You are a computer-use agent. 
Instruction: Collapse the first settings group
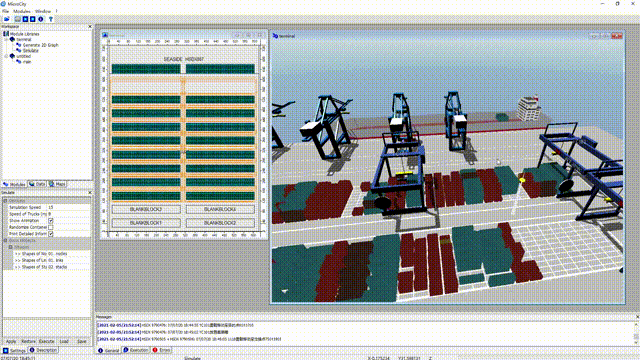coord(5,201)
